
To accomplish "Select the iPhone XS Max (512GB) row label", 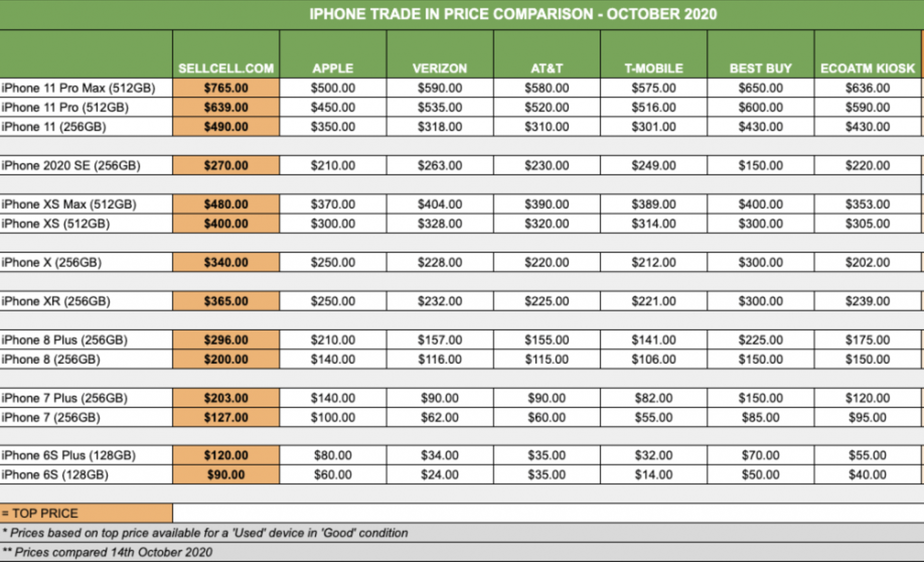I will pos(69,204).
